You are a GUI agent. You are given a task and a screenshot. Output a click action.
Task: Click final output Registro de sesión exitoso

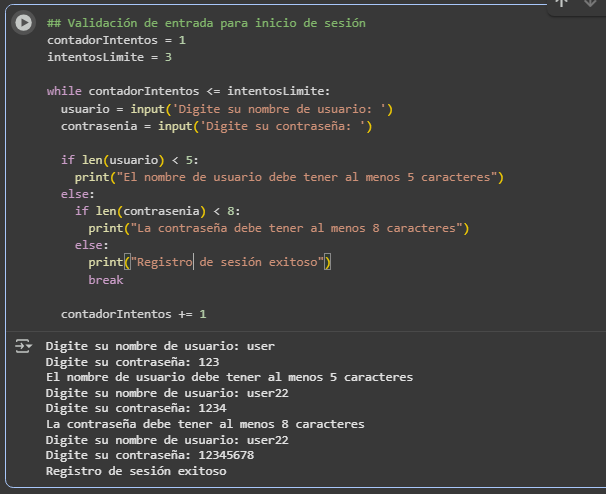(136, 471)
